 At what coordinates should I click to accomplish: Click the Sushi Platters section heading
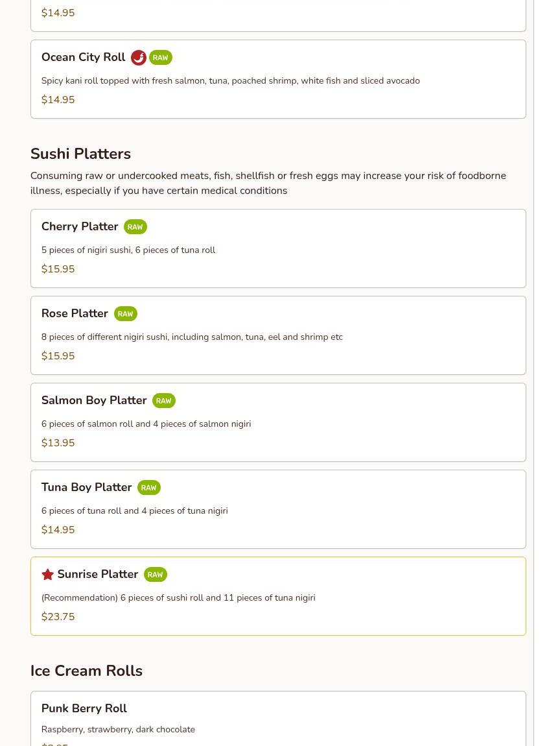pyautogui.click(x=80, y=154)
